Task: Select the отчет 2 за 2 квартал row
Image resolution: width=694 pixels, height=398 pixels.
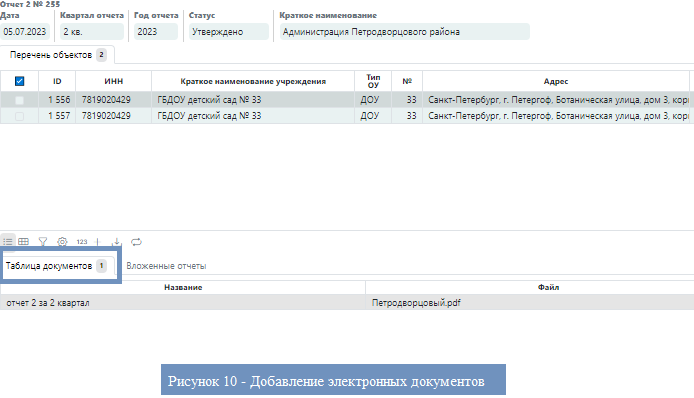Action: tap(347, 303)
